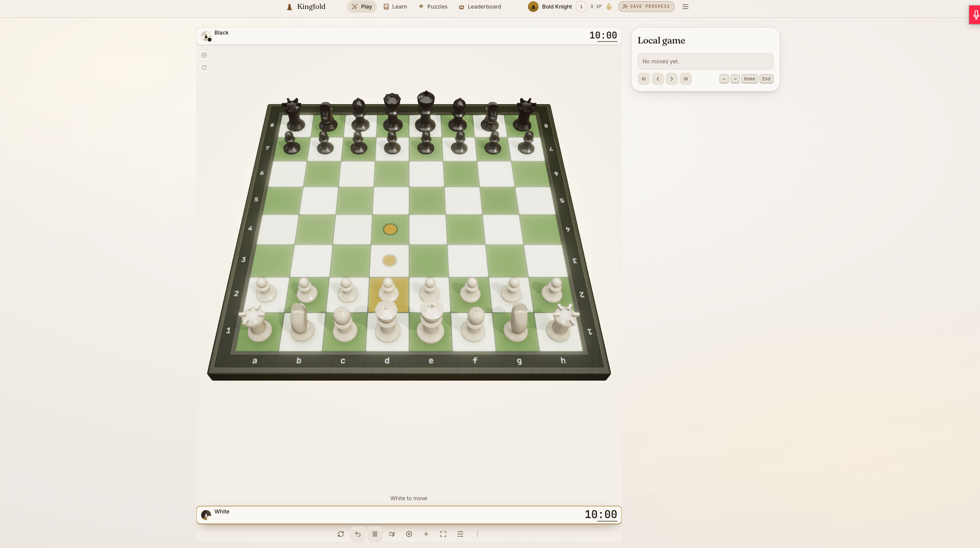Image resolution: width=980 pixels, height=548 pixels.
Task: Open the Bold Knight profile avatar
Action: coord(533,7)
